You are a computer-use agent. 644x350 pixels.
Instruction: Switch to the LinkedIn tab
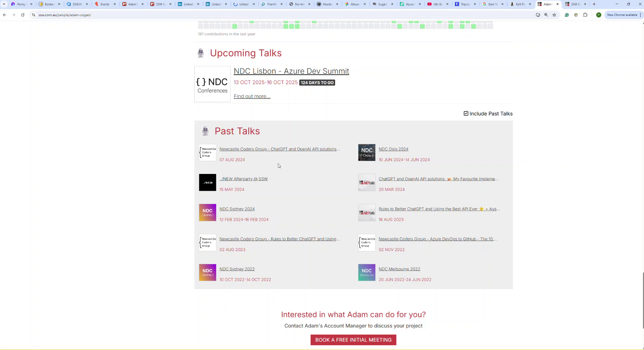tap(186, 4)
